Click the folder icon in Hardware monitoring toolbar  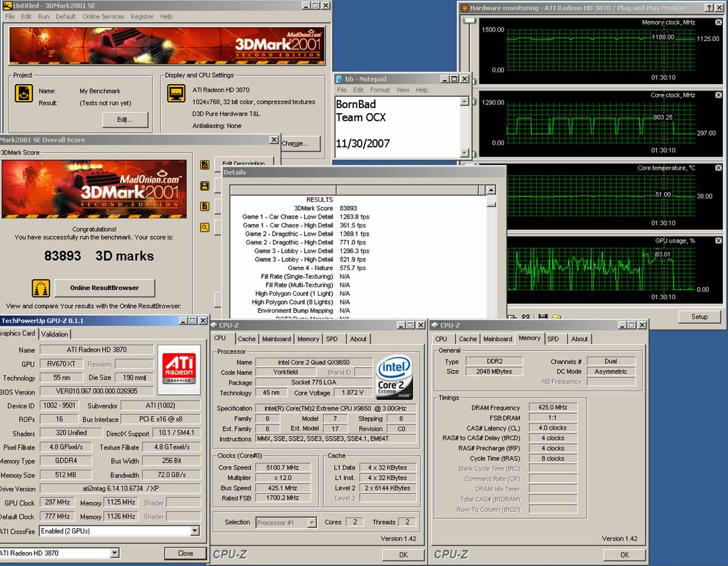[x=556, y=317]
